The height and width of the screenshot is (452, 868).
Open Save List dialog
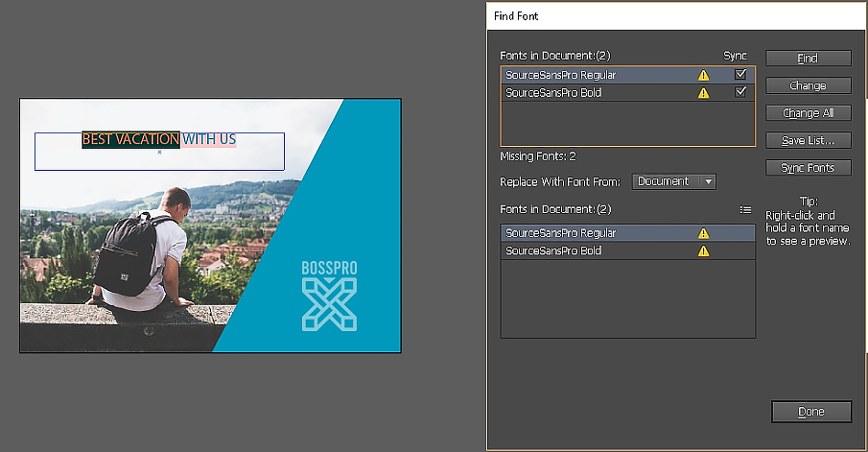pos(808,141)
